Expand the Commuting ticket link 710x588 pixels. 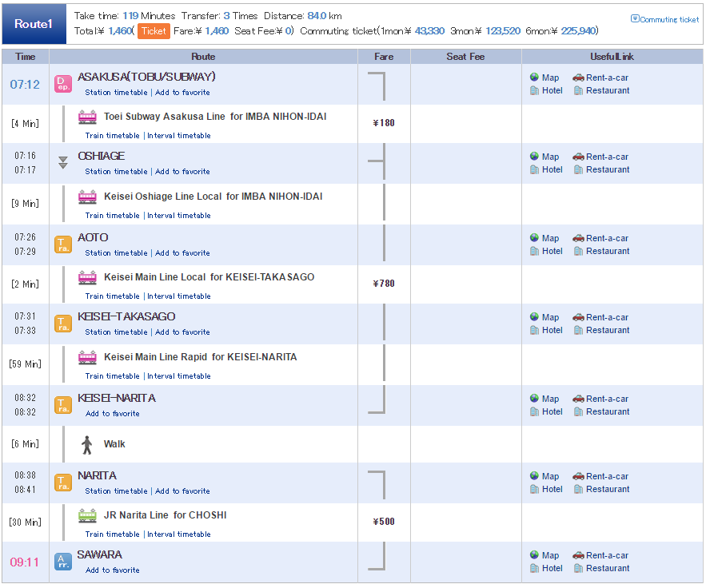(x=669, y=19)
